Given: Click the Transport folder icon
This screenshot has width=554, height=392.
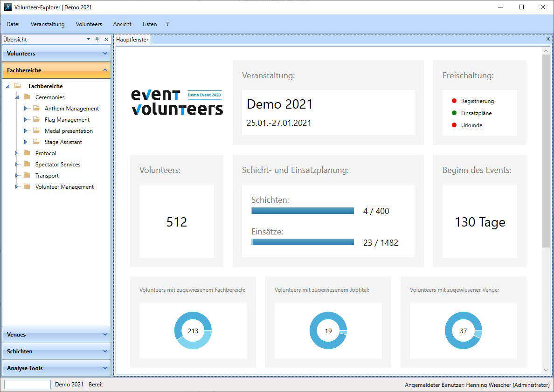Looking at the screenshot, I should click(28, 175).
